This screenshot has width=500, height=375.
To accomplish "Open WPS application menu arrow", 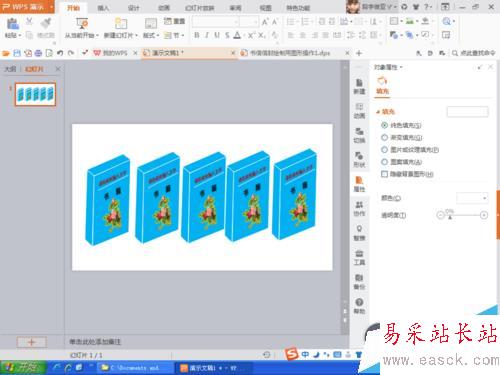I will [52, 7].
